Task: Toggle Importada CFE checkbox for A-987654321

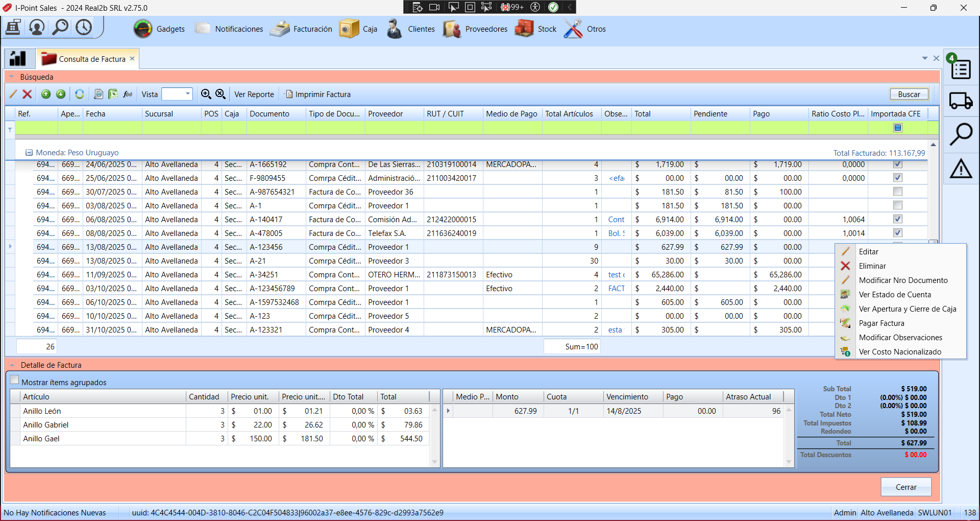Action: point(898,192)
